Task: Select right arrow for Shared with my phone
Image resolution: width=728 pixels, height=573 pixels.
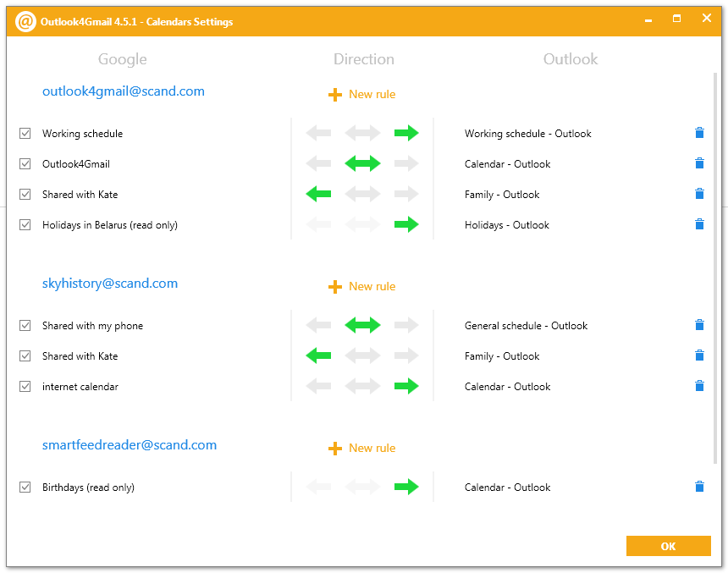Action: pyautogui.click(x=406, y=325)
